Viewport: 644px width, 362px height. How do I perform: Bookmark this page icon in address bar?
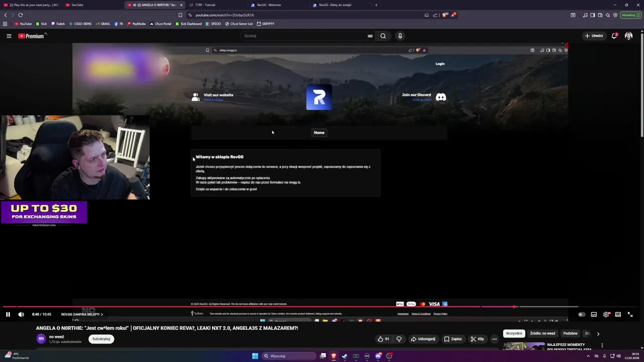[x=181, y=15]
